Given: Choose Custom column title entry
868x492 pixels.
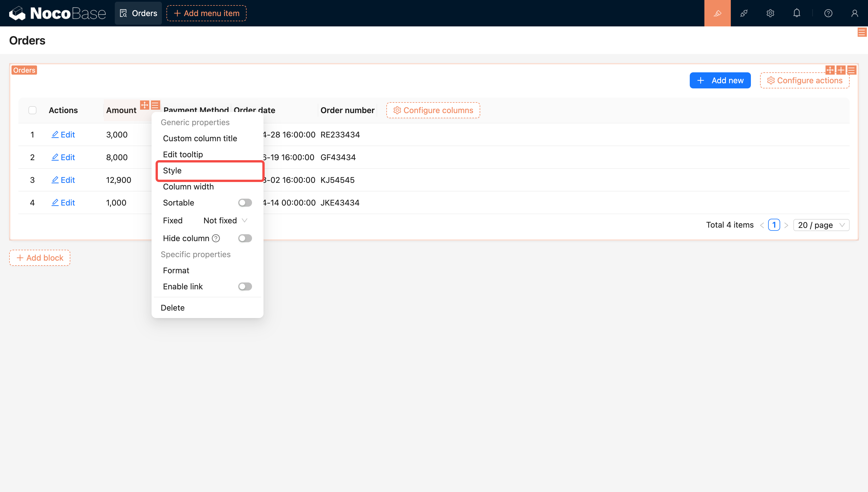Looking at the screenshot, I should click(200, 138).
